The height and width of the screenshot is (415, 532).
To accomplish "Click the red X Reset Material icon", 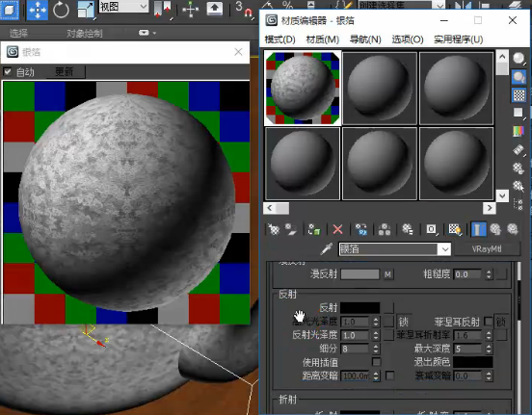I will coord(337,229).
